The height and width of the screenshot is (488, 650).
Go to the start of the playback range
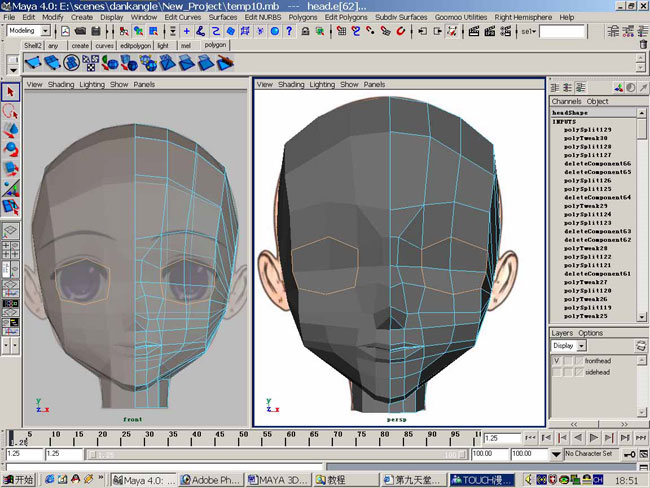click(531, 438)
